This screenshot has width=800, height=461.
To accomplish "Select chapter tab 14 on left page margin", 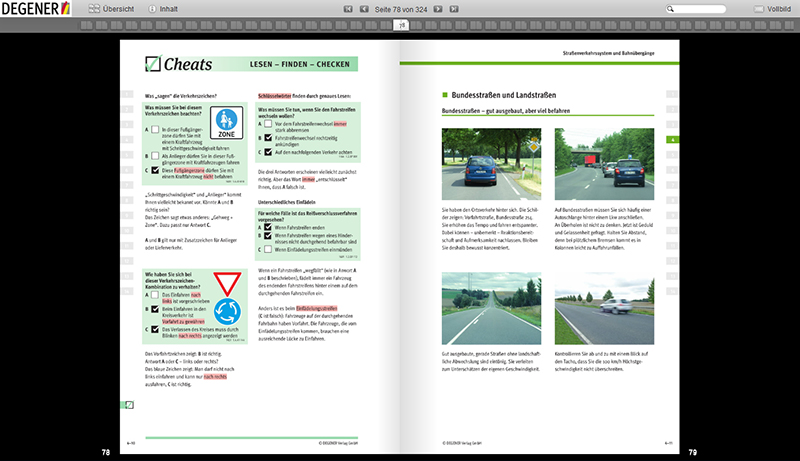I will pos(127,291).
